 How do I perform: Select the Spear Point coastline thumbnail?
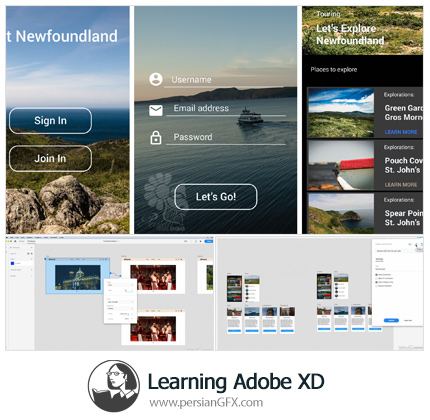tap(341, 214)
